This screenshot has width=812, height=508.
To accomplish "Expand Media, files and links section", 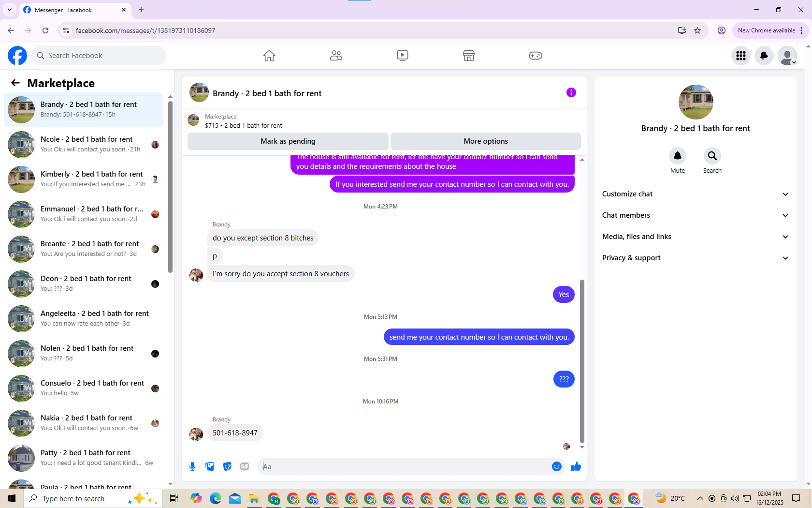I will pos(696,237).
